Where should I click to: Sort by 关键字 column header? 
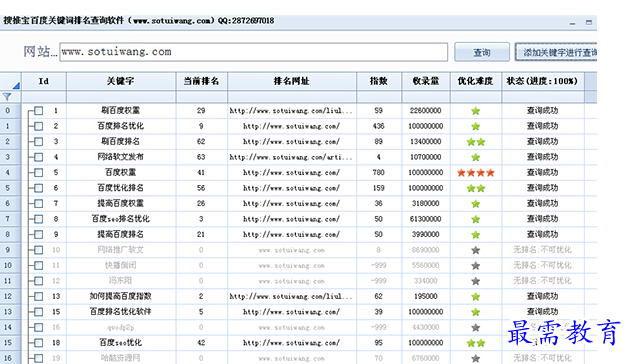[121, 81]
